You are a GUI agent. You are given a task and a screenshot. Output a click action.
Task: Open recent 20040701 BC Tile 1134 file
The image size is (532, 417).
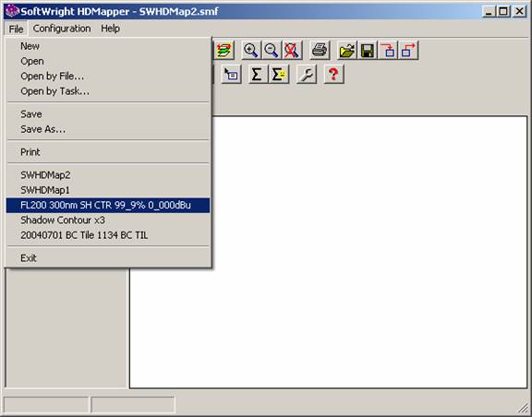[x=108, y=235]
